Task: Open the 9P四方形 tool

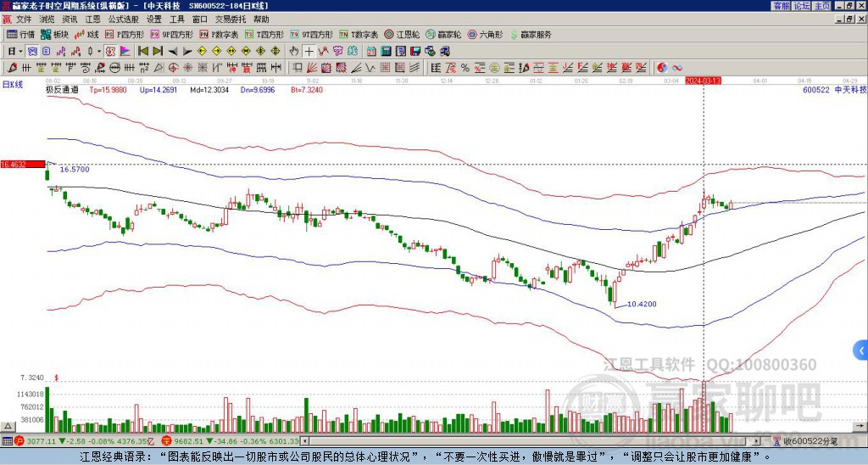Action: click(x=171, y=34)
